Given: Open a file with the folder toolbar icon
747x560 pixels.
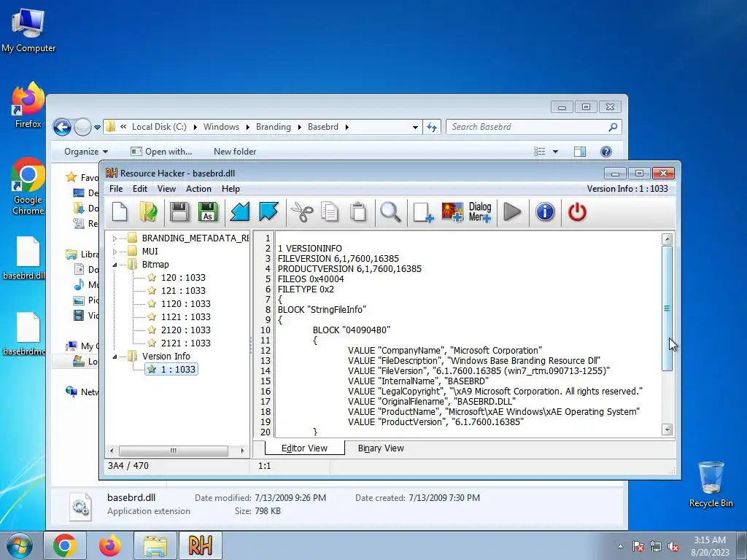Looking at the screenshot, I should pos(148,212).
